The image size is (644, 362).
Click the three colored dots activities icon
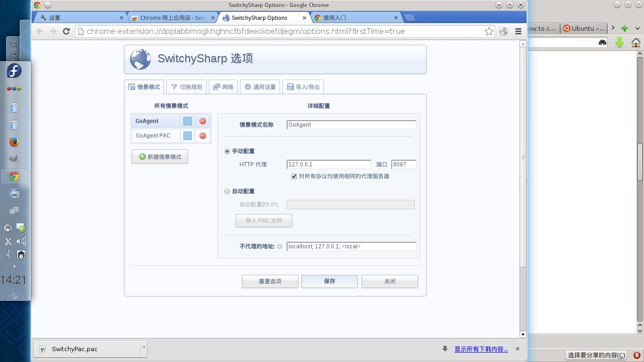14,89
